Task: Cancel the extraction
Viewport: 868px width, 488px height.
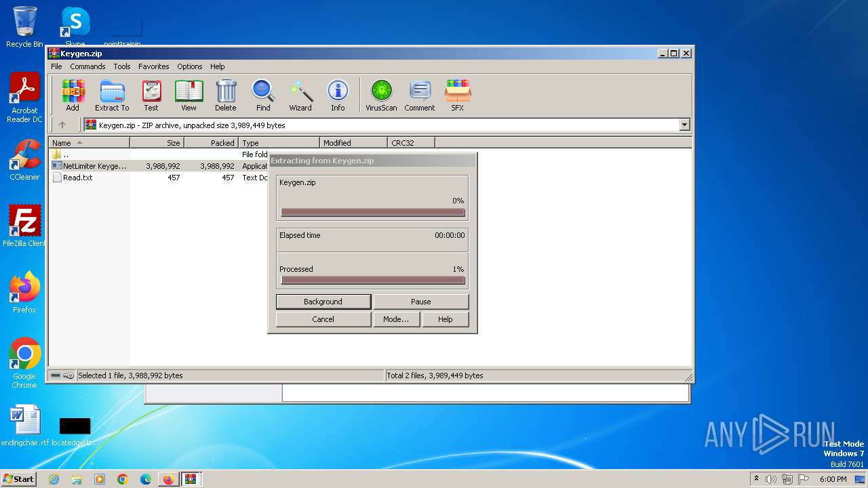Action: coord(323,319)
